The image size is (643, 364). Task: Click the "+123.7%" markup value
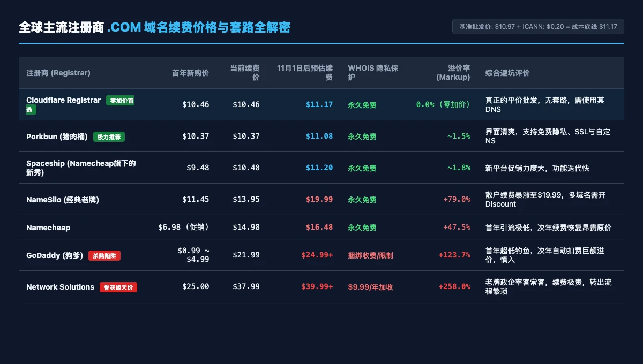(x=454, y=255)
